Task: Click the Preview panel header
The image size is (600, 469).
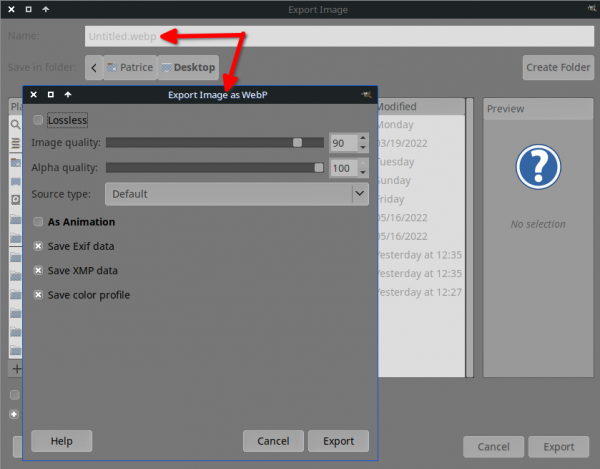Action: tap(538, 109)
